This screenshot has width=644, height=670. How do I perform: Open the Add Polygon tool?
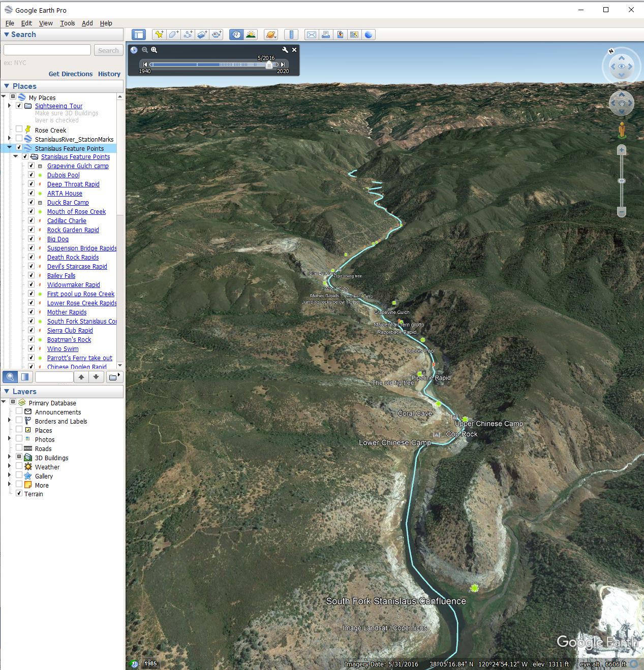pyautogui.click(x=173, y=35)
